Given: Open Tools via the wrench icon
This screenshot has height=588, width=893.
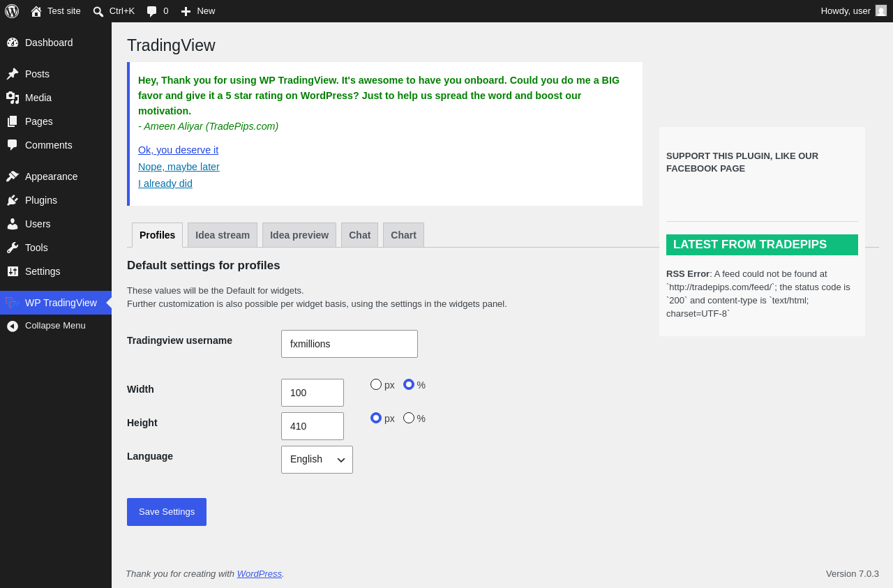Looking at the screenshot, I should point(13,248).
